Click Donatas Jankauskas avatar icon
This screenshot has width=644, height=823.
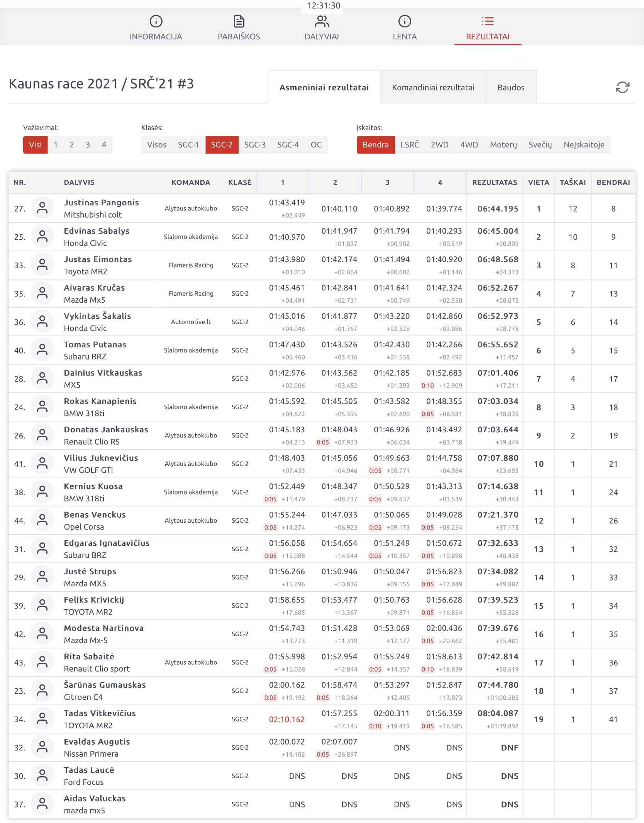click(42, 435)
